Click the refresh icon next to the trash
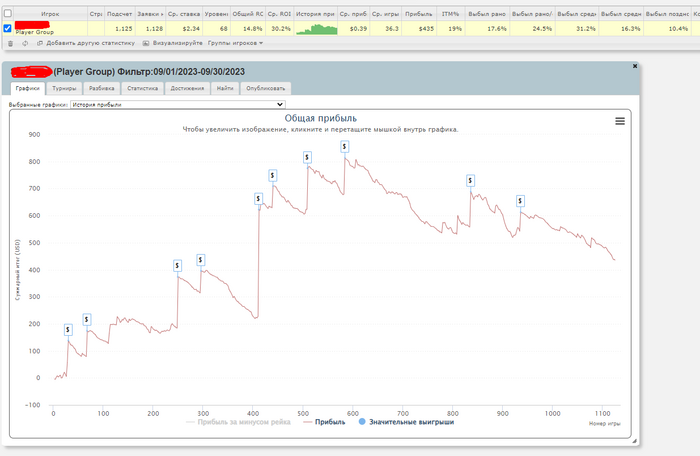Image resolution: width=700 pixels, height=456 pixels. (25, 43)
